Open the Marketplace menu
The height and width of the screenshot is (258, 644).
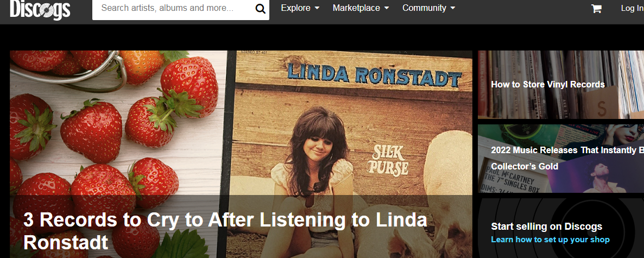tap(361, 8)
